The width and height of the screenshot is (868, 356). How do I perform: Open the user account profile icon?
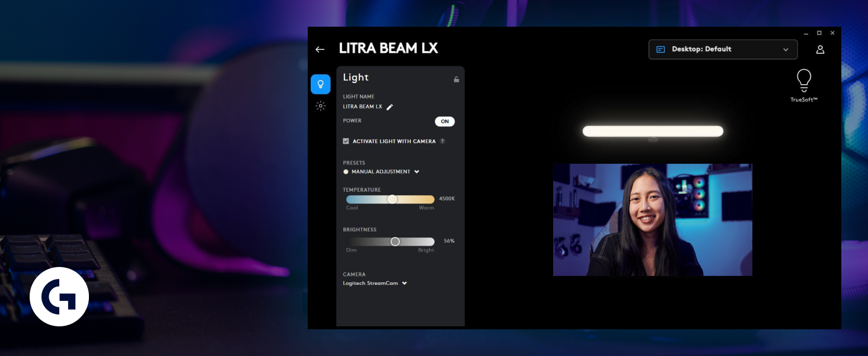[821, 49]
